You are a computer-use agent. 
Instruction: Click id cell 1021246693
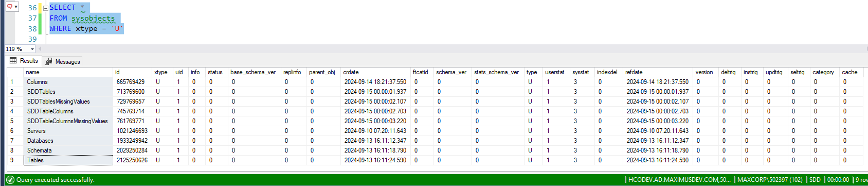coord(132,131)
